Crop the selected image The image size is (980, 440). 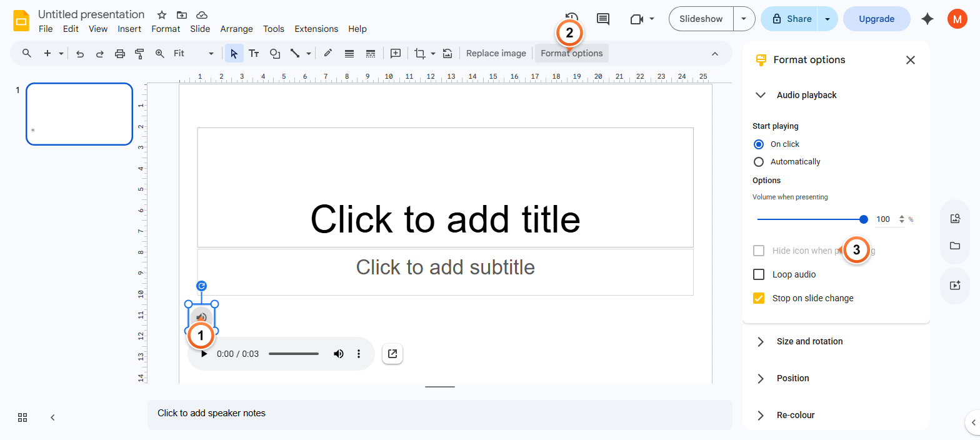click(420, 54)
